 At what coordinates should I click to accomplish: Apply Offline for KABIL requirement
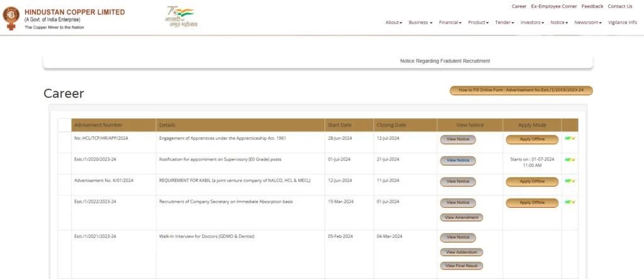(532, 181)
